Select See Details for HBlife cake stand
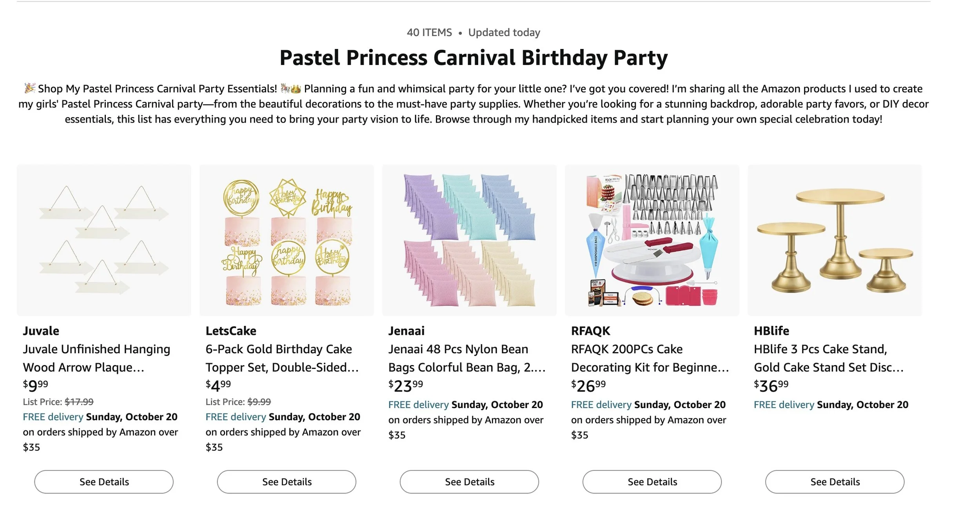The width and height of the screenshot is (980, 524). pos(835,482)
